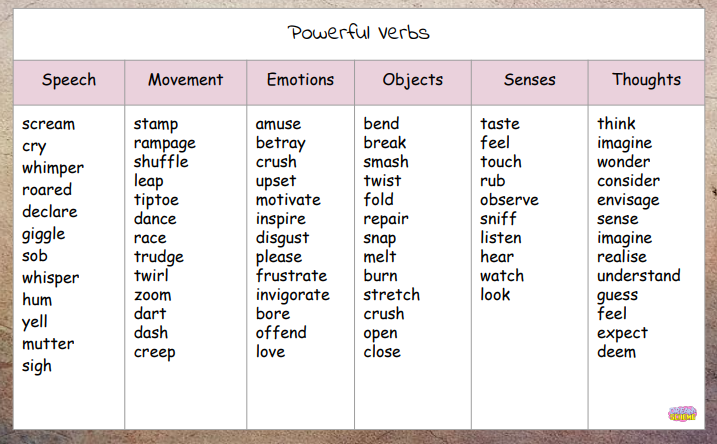The height and width of the screenshot is (444, 717).
Task: Select the Senses column header
Action: (529, 80)
